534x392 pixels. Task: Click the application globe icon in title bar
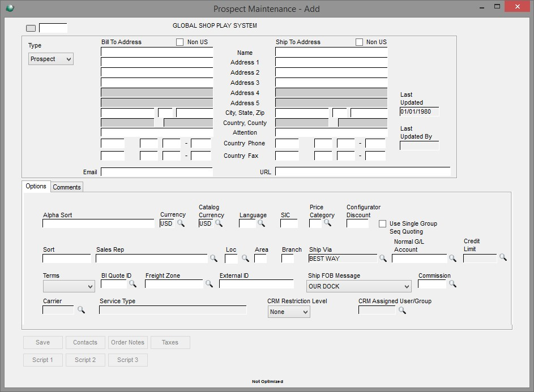pos(10,8)
